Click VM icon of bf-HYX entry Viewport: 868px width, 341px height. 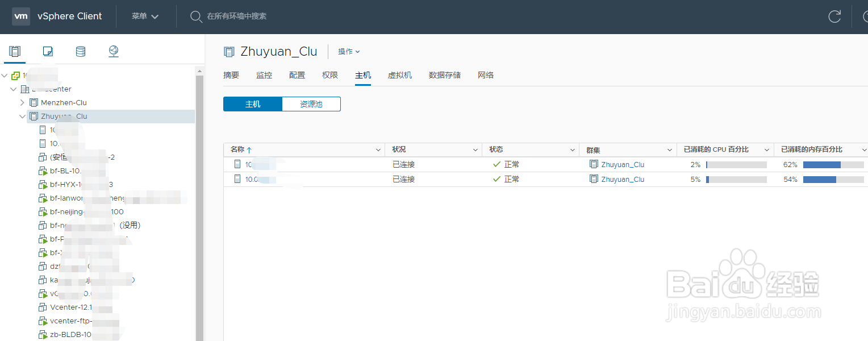click(x=43, y=185)
